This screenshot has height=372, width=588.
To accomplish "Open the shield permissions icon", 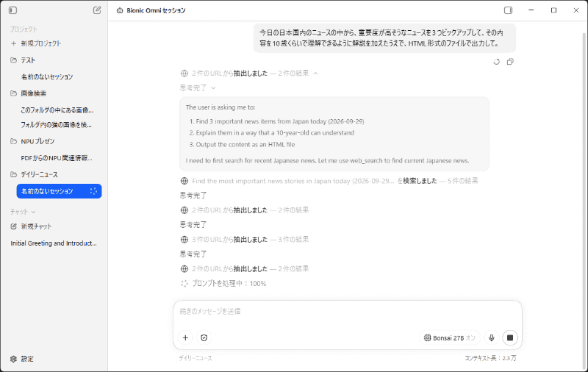I will pos(204,338).
